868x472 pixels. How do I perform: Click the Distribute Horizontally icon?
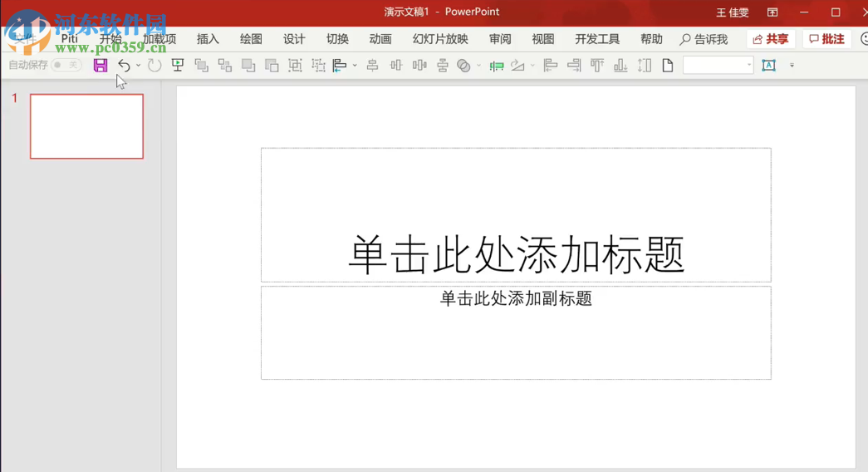click(396, 66)
